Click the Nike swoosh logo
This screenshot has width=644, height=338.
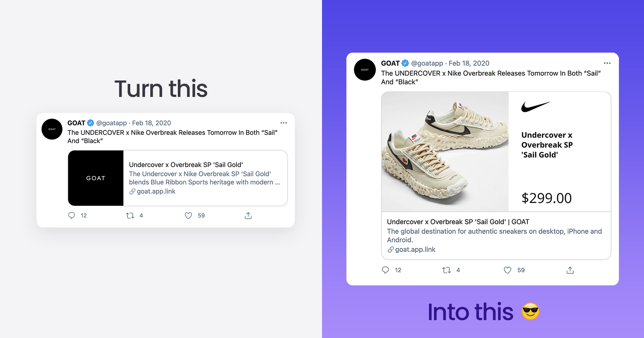click(x=535, y=106)
